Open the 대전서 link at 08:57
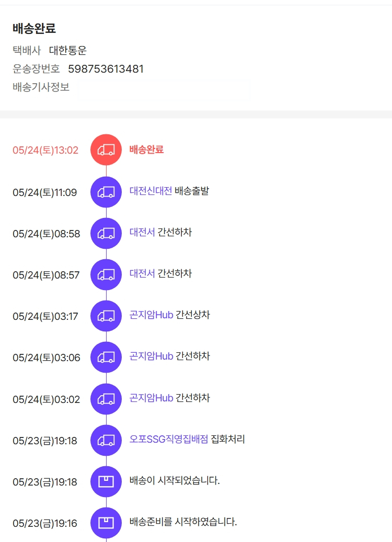The height and width of the screenshot is (542, 392). point(142,273)
